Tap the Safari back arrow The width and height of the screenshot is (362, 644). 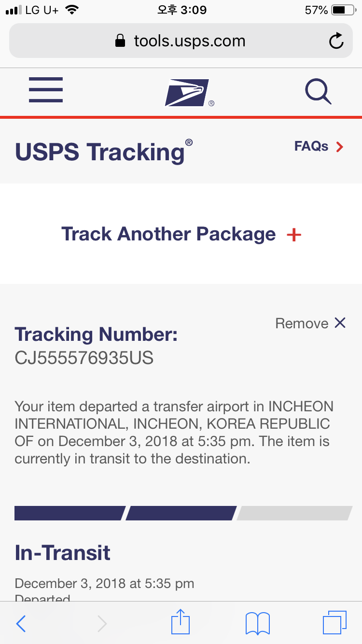coord(21,624)
